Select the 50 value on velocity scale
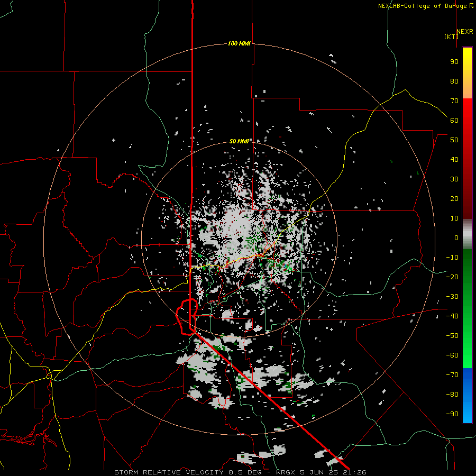 click(x=454, y=140)
